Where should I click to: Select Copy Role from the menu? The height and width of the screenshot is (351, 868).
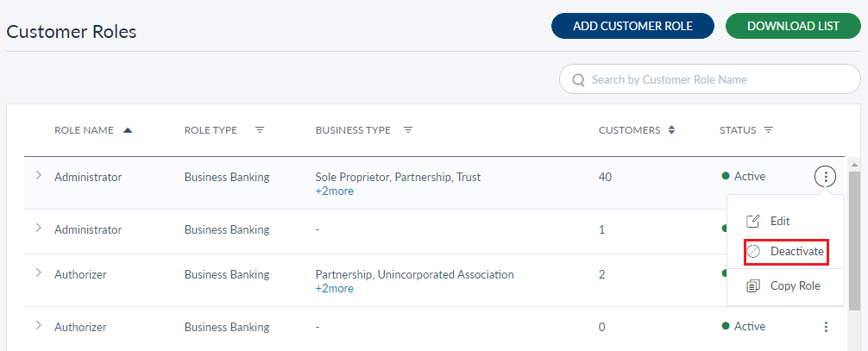[x=795, y=285]
